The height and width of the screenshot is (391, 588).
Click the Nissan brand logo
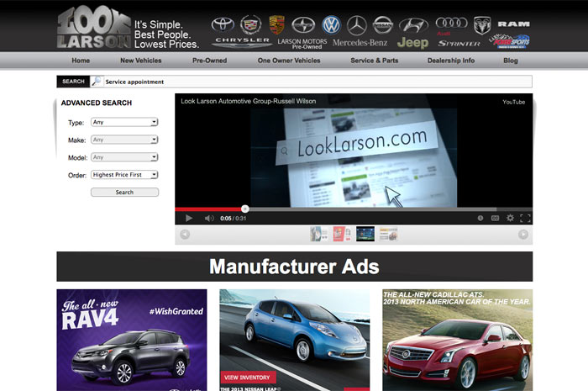point(382,25)
